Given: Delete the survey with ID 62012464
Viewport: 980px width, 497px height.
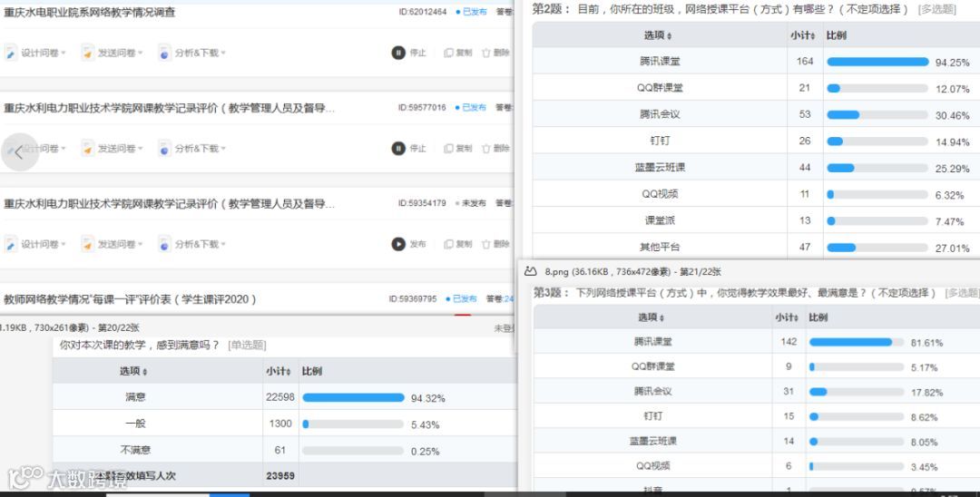Looking at the screenshot, I should 495,54.
